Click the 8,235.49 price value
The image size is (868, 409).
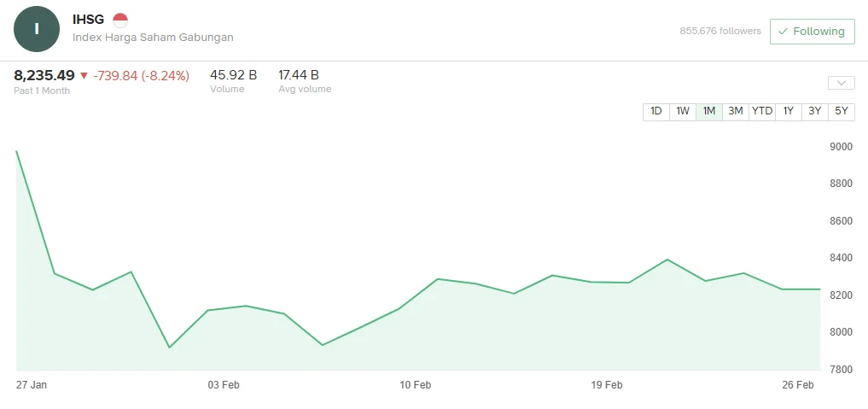[x=44, y=75]
